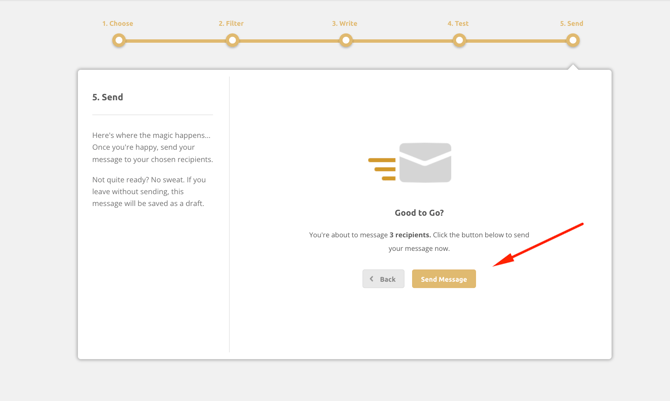Open the "3. Write" step label
The image size is (670, 401).
(345, 23)
